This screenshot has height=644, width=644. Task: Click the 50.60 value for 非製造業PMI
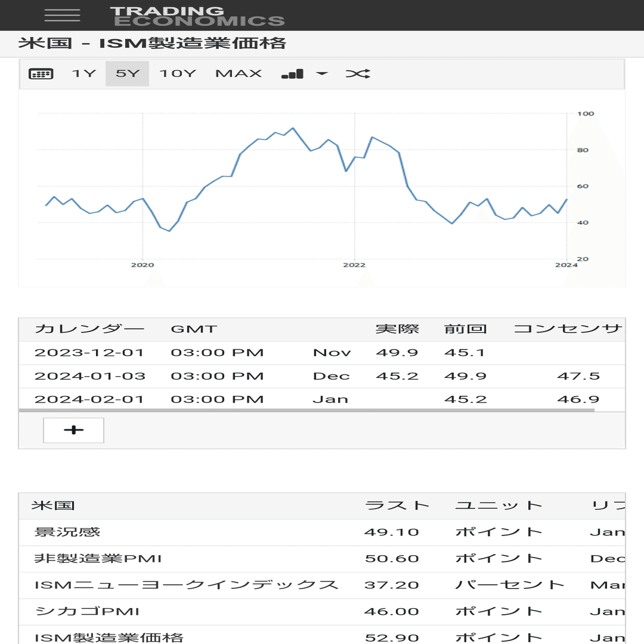click(x=392, y=558)
